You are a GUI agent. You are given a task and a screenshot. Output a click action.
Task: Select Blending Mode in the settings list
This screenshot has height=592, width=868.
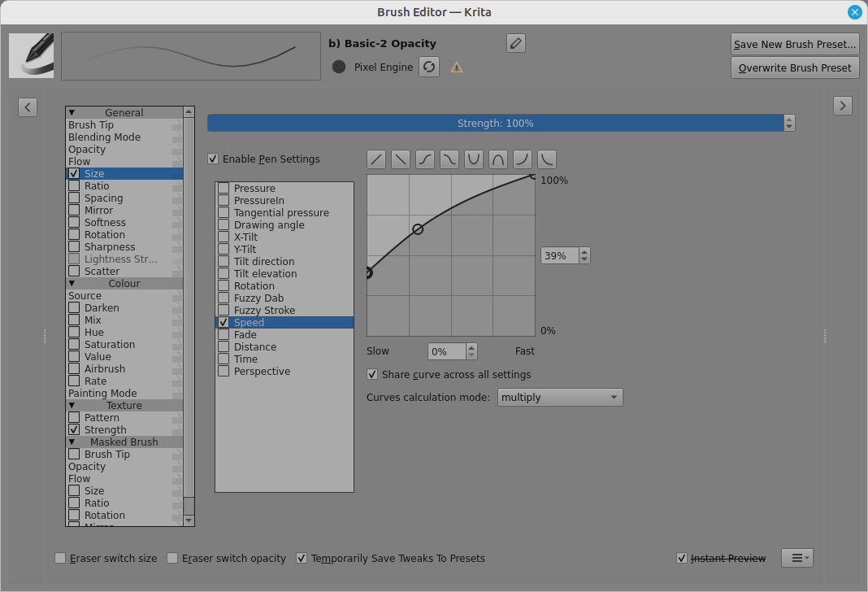(104, 137)
